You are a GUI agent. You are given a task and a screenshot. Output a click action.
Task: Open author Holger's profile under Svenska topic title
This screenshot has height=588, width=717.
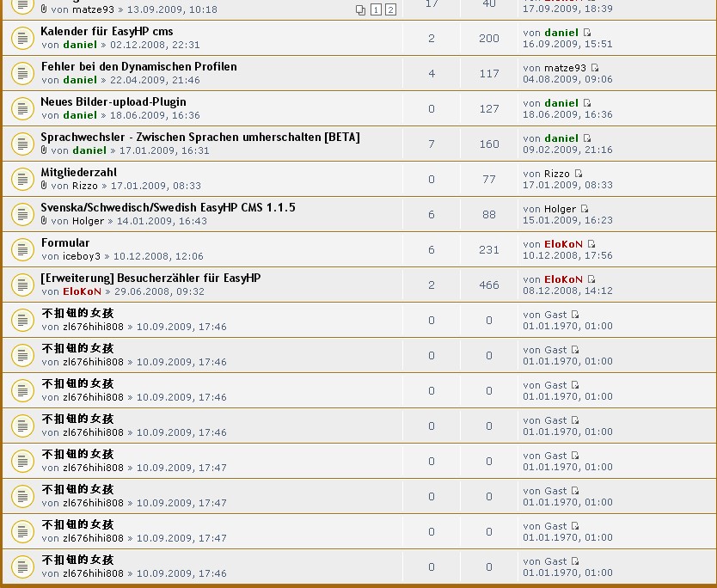coord(88,221)
